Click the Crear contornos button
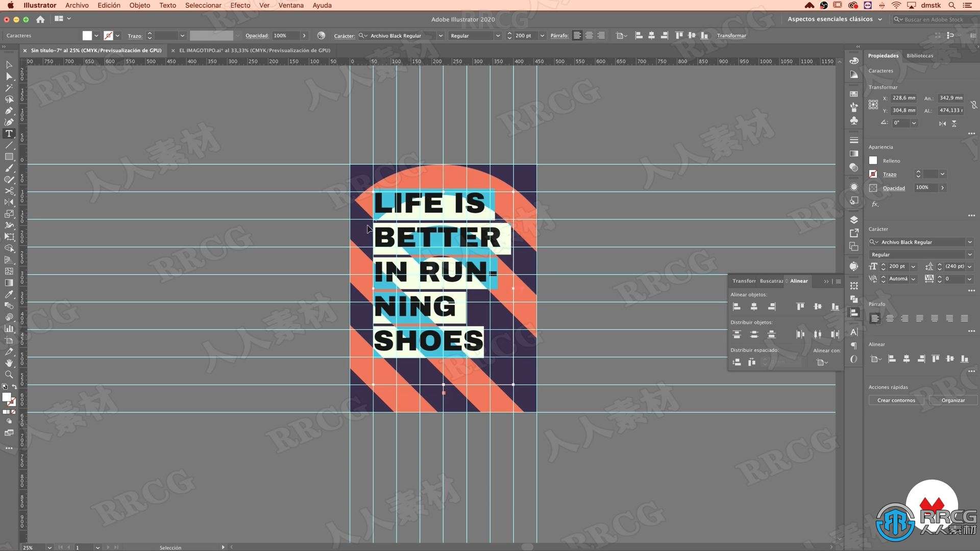The height and width of the screenshot is (551, 980). (896, 399)
